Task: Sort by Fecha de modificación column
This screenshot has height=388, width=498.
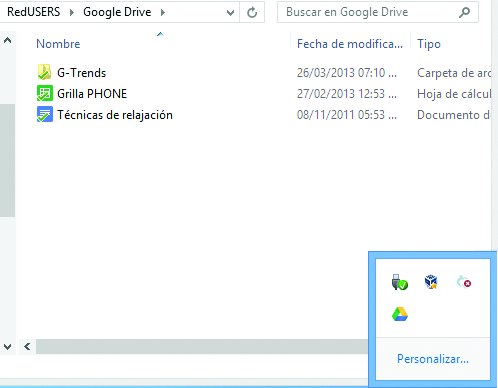Action: point(350,44)
